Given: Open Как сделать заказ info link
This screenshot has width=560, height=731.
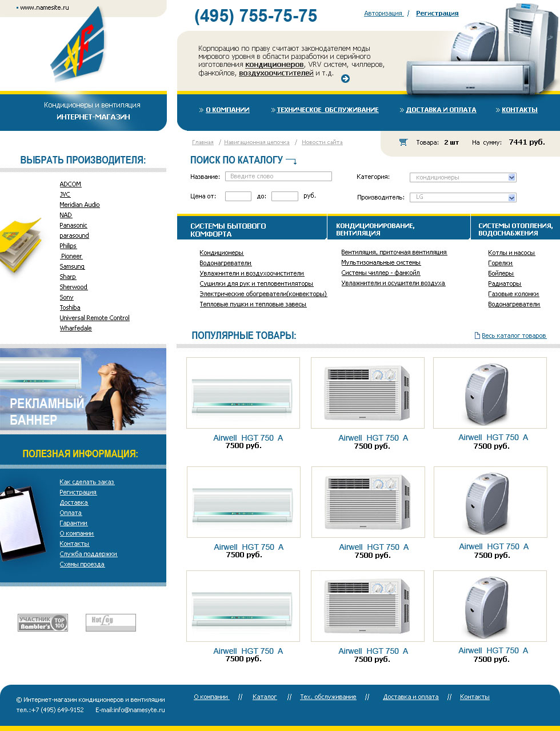Looking at the screenshot, I should coord(87,482).
